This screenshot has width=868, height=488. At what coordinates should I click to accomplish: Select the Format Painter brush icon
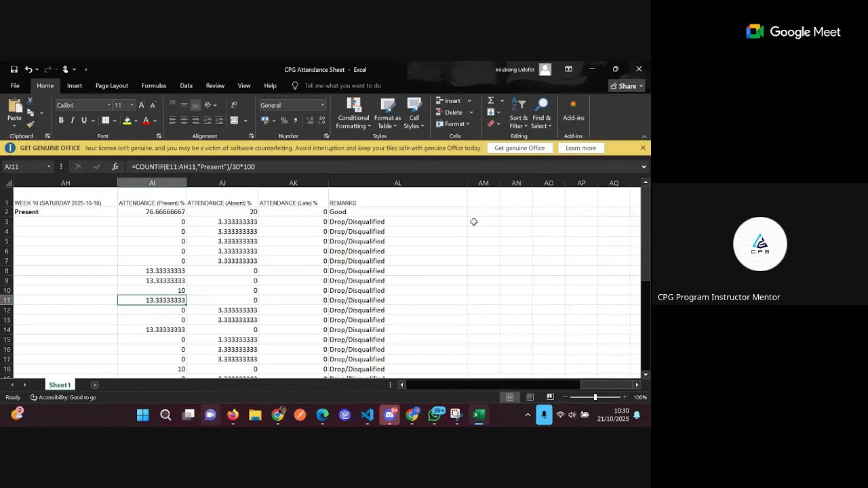pos(30,124)
